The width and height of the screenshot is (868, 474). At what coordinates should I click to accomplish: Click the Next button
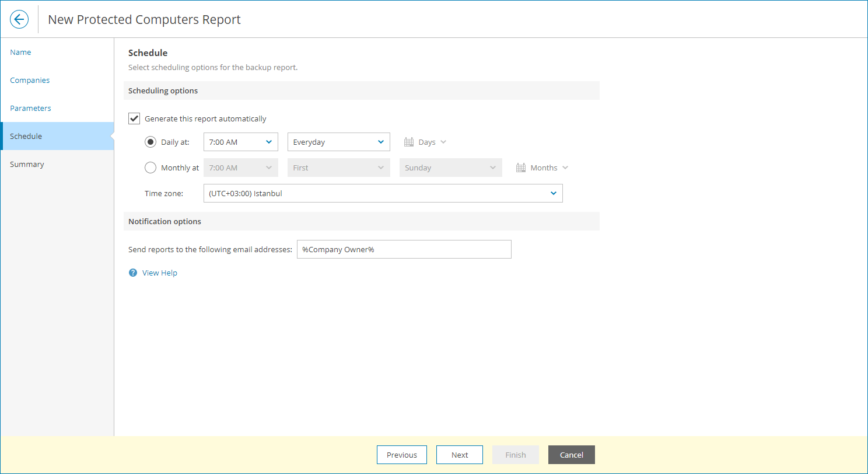coord(460,455)
